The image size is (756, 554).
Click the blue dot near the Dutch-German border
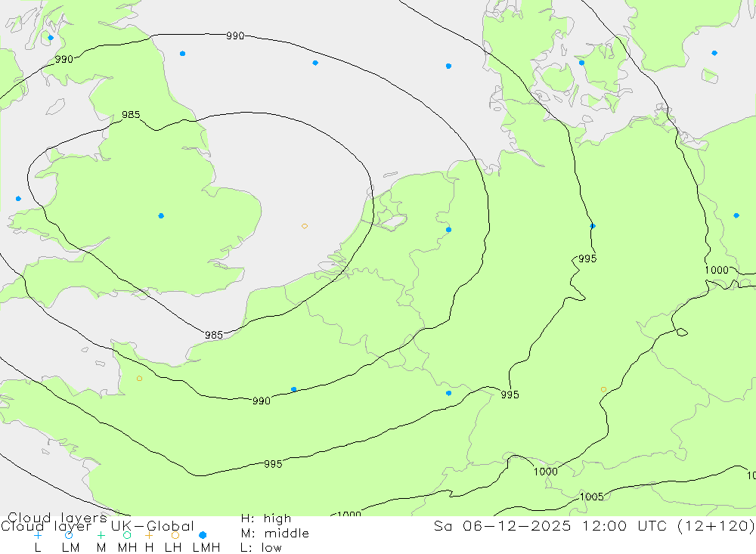click(449, 230)
